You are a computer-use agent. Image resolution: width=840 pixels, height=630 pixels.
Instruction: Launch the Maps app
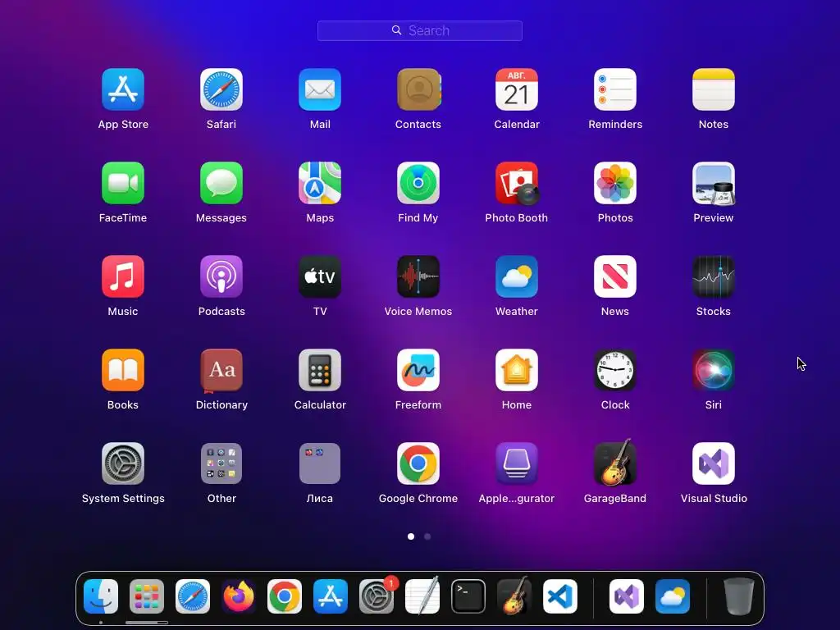point(320,183)
